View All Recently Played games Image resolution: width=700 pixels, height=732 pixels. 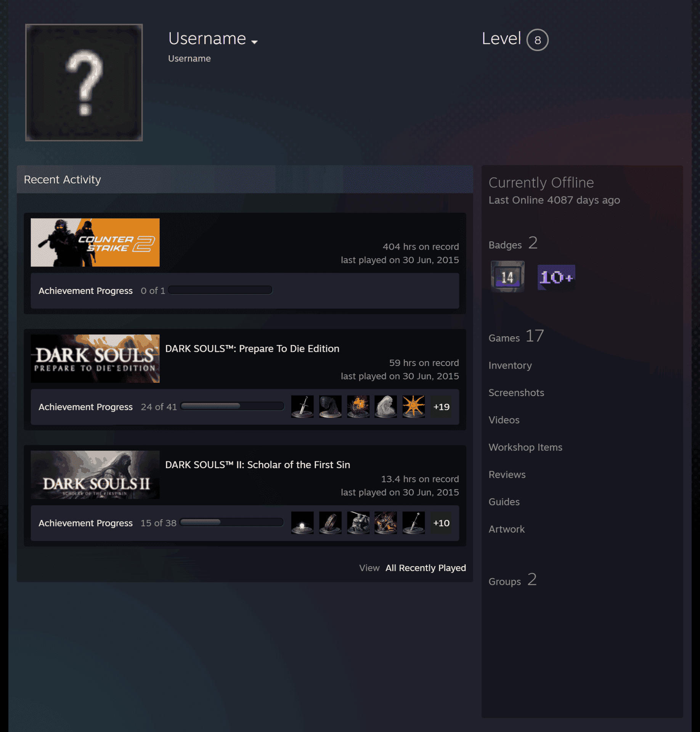425,568
